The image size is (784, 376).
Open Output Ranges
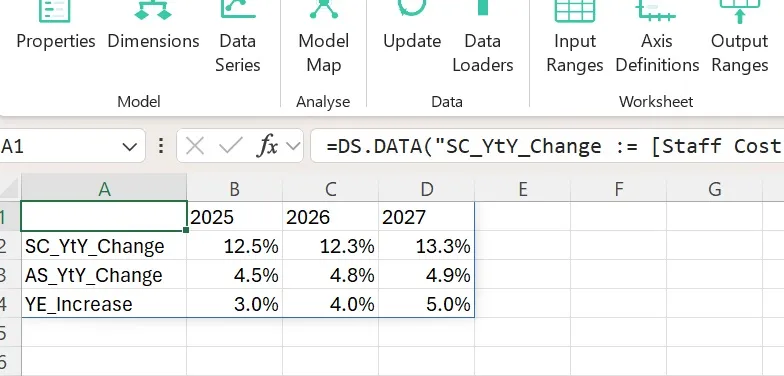(x=740, y=38)
